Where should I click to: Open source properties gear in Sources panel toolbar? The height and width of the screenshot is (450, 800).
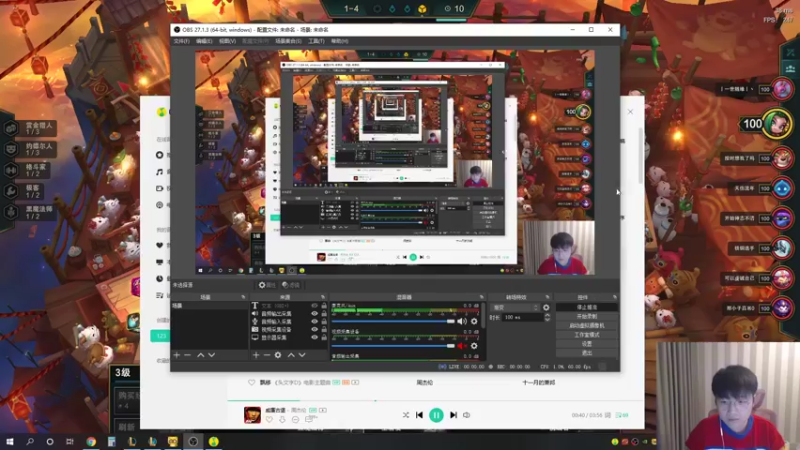click(x=278, y=355)
